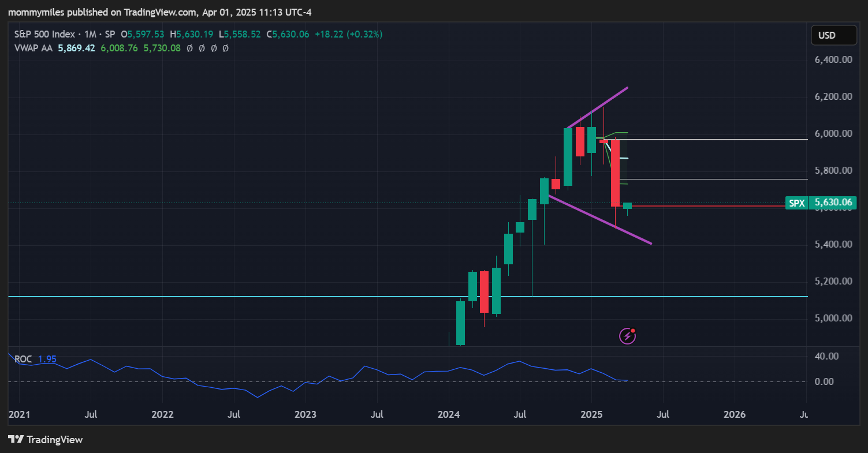Click the open price O5,597.53
This screenshot has height=453, width=868.
143,35
